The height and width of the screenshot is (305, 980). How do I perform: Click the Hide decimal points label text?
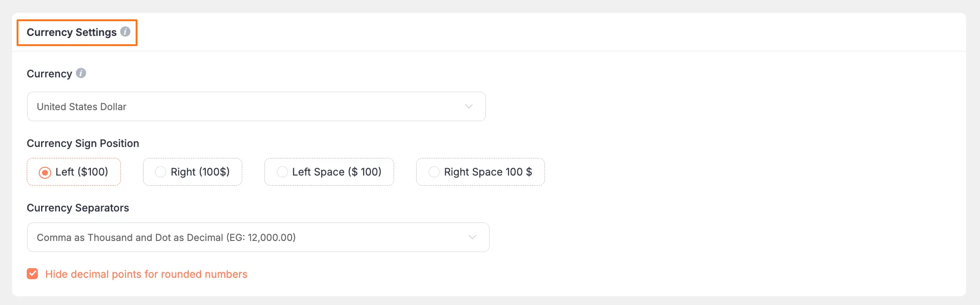click(x=146, y=274)
